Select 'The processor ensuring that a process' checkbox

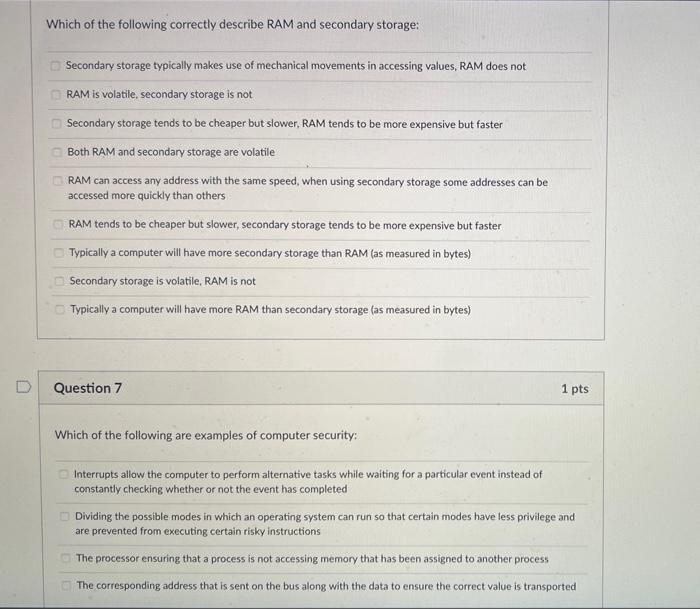pyautogui.click(x=66, y=559)
